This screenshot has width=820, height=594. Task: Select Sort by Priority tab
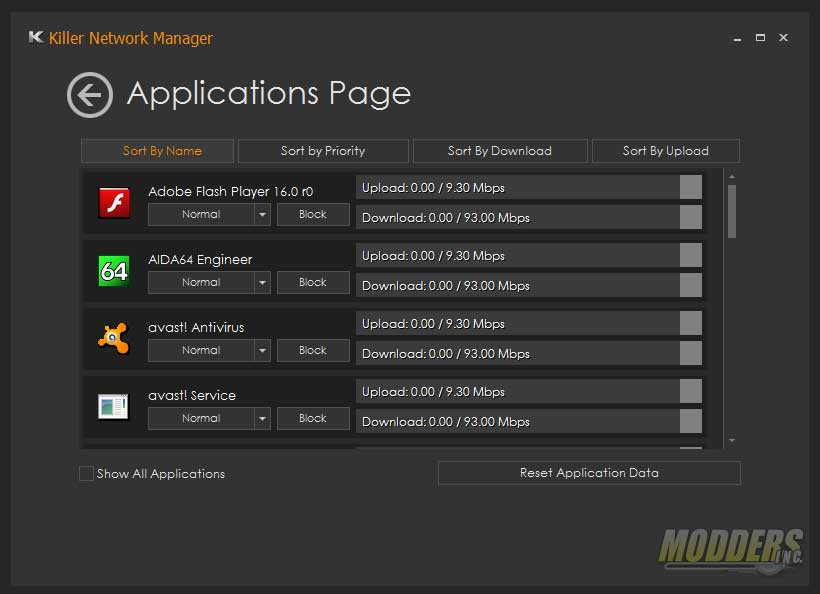pyautogui.click(x=323, y=151)
